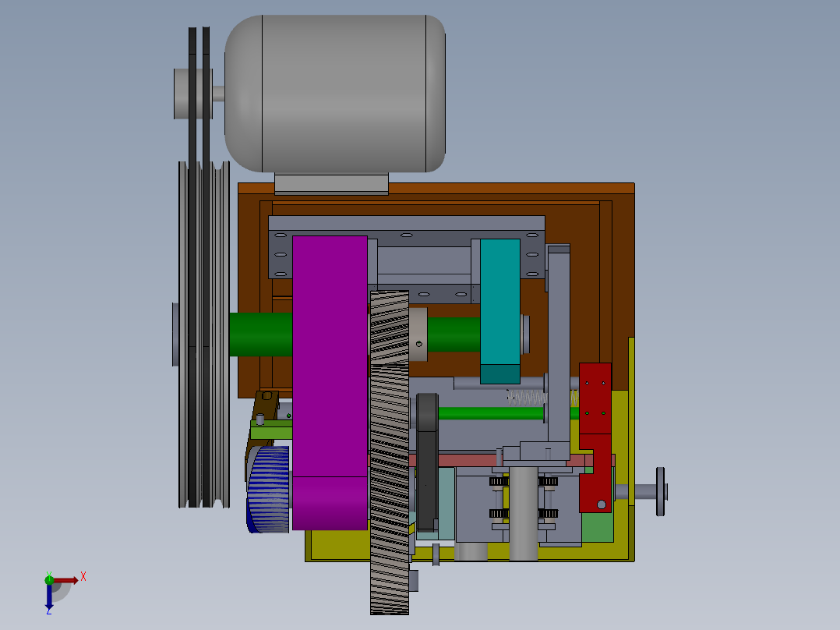The width and height of the screenshot is (840, 630).
Task: Click the green Y axis origin ball
Action: point(49,579)
